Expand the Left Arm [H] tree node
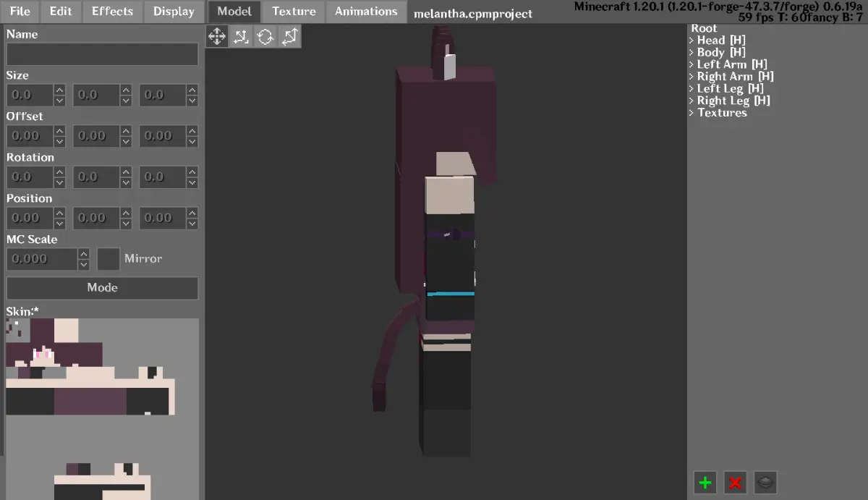This screenshot has width=868, height=500. (692, 64)
